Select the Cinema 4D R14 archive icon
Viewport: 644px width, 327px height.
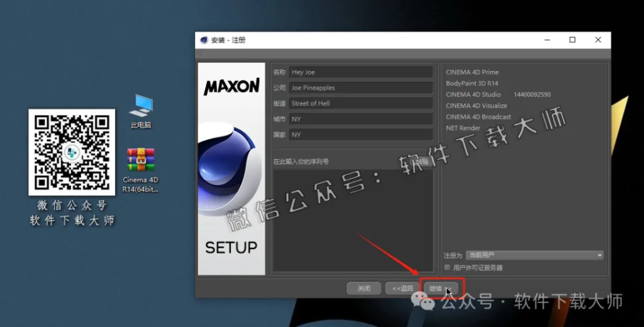pos(140,170)
